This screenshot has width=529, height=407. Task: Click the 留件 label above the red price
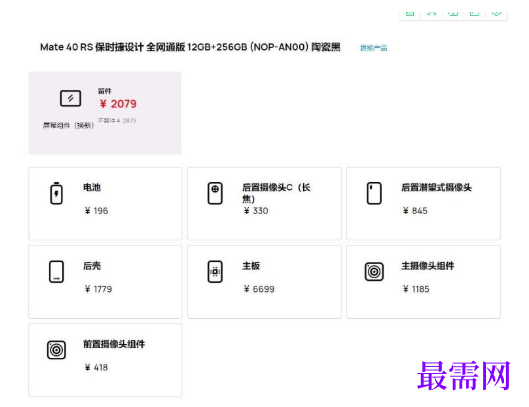pos(105,91)
